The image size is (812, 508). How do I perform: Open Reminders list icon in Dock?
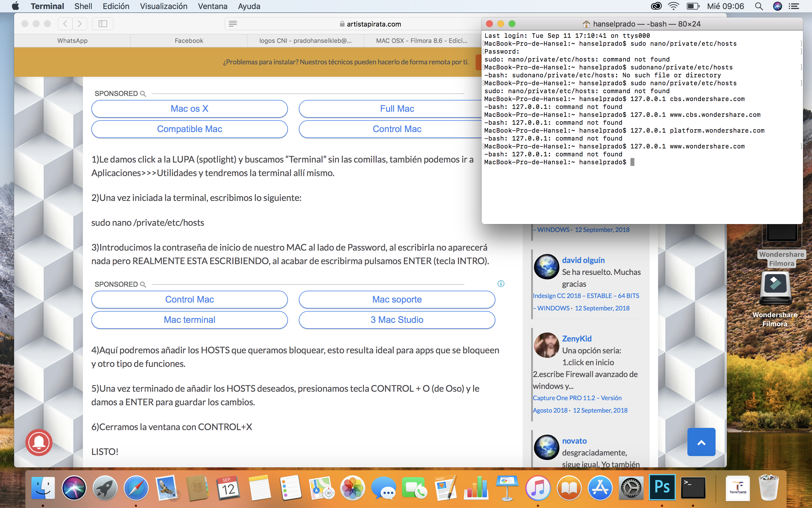click(x=291, y=488)
